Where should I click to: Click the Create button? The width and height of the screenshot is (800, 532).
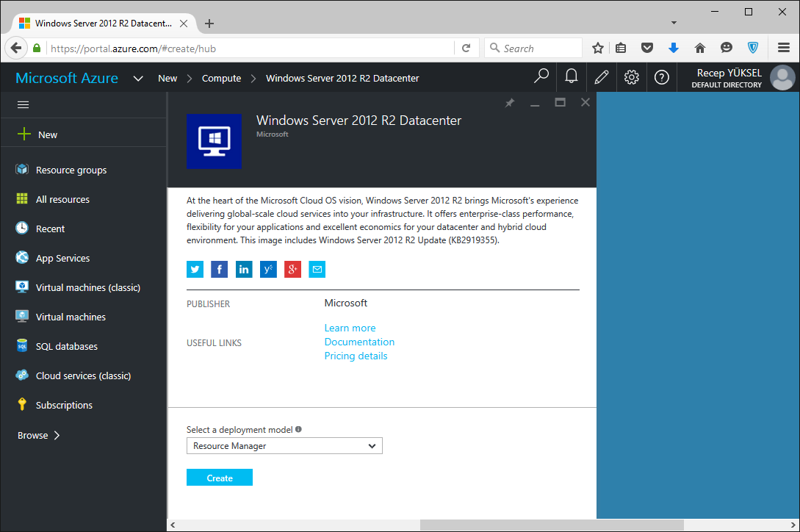coord(220,478)
